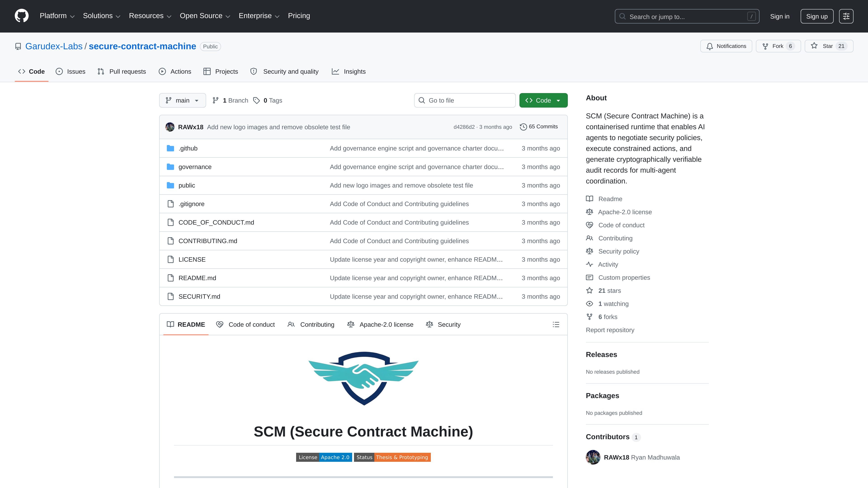
Task: Click the public folder icon
Action: click(170, 185)
